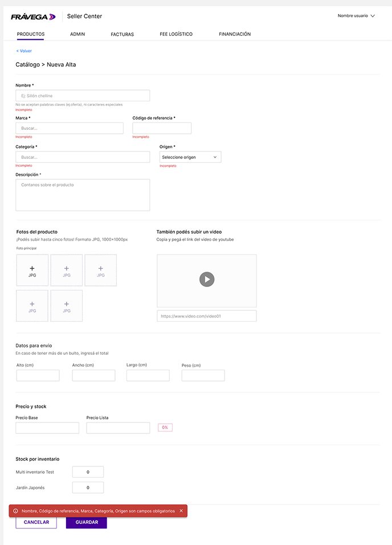Focus the Largo (cm) field
Image resolution: width=392 pixels, height=545 pixels.
click(x=148, y=375)
